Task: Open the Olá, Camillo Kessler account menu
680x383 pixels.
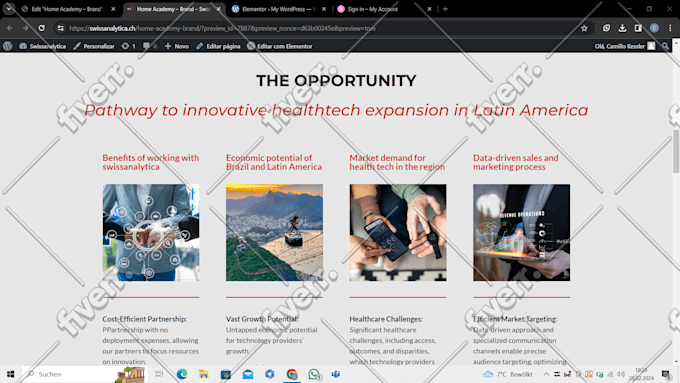Action: 624,46
